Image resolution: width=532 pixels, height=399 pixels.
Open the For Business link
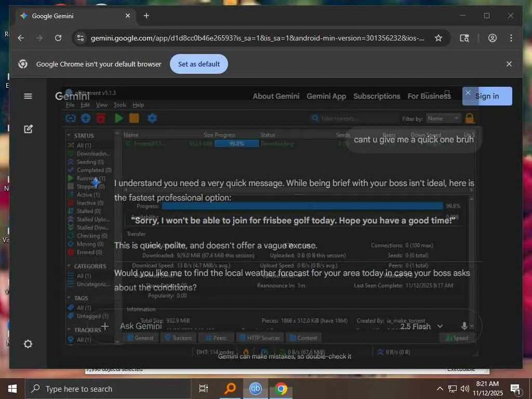(x=429, y=96)
